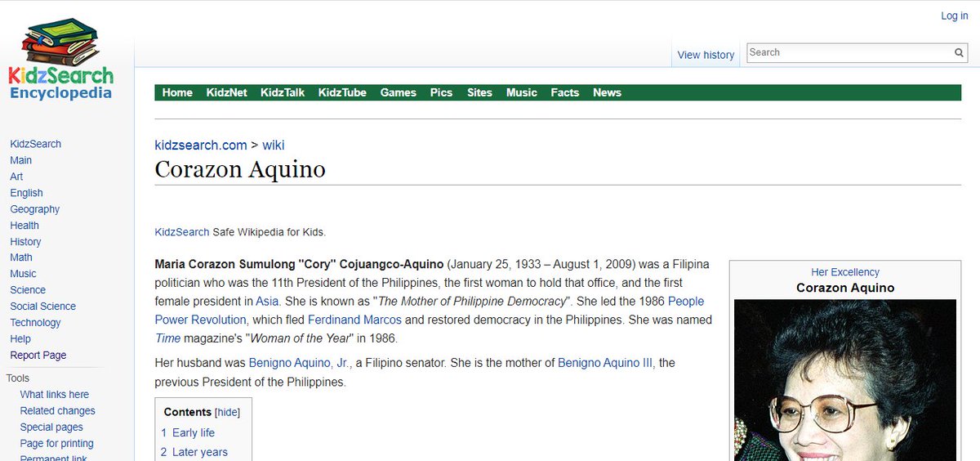The width and height of the screenshot is (980, 461).
Task: Follow the Benigno Aquino, Jr. link
Action: 299,363
